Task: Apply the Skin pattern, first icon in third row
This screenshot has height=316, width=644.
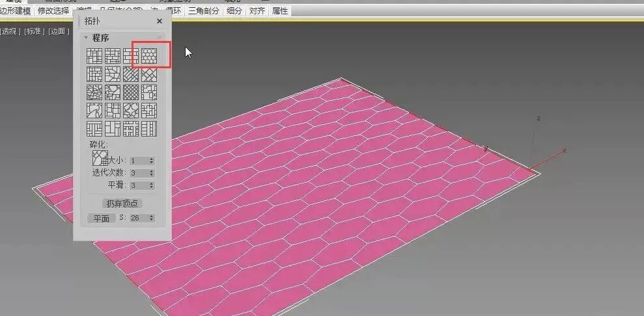Action: pyautogui.click(x=94, y=92)
